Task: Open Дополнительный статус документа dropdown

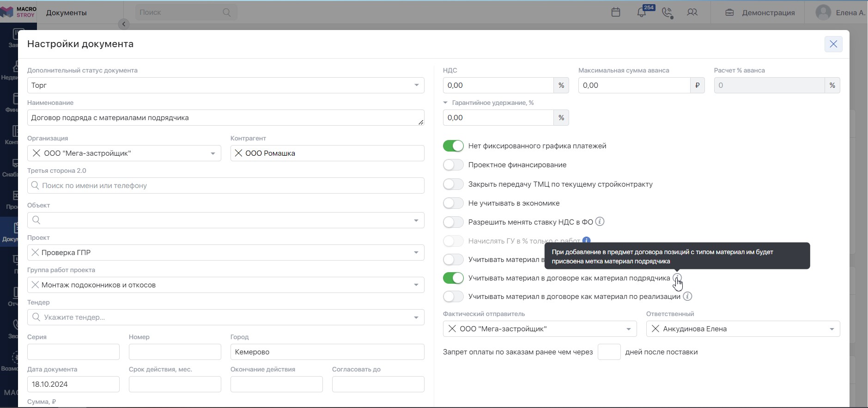Action: (225, 85)
